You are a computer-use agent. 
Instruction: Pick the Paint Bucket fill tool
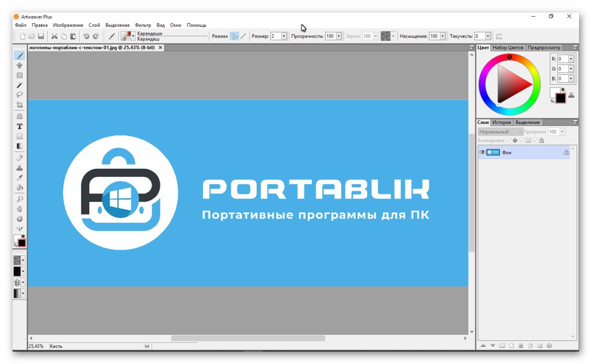(19, 187)
